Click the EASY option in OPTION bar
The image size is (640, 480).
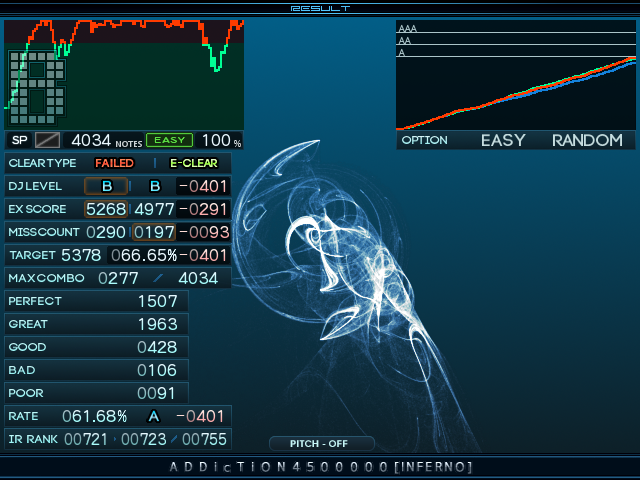click(503, 140)
